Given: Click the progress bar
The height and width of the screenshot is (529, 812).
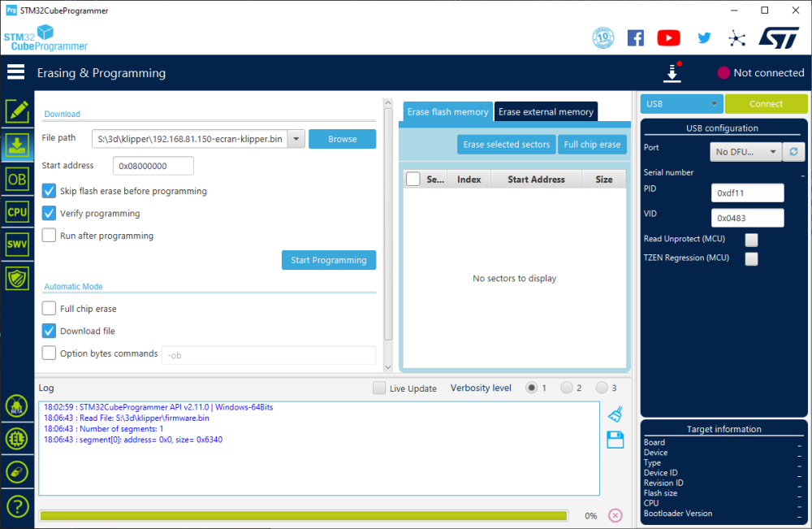Looking at the screenshot, I should 304,515.
